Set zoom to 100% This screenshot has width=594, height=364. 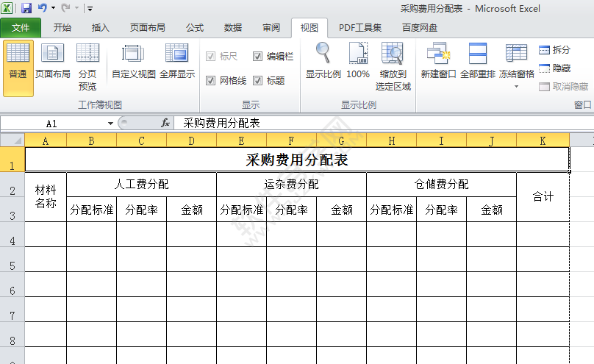pos(358,62)
